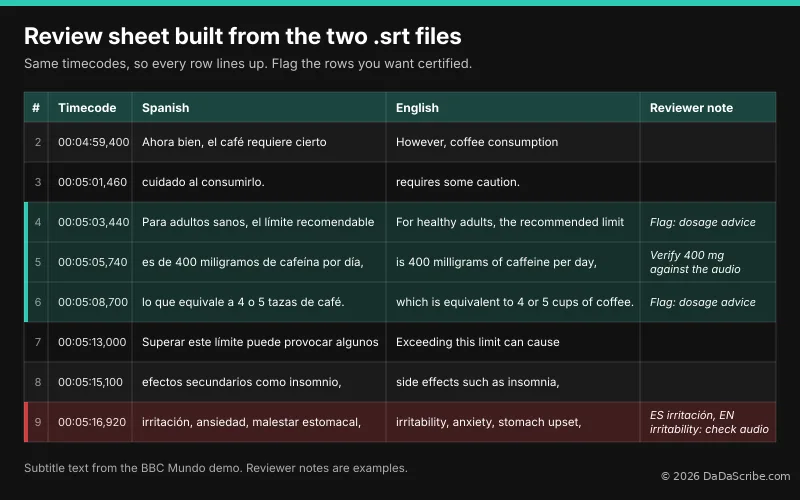
Task: Select timecode 00:05:16,920
Action: point(92,422)
